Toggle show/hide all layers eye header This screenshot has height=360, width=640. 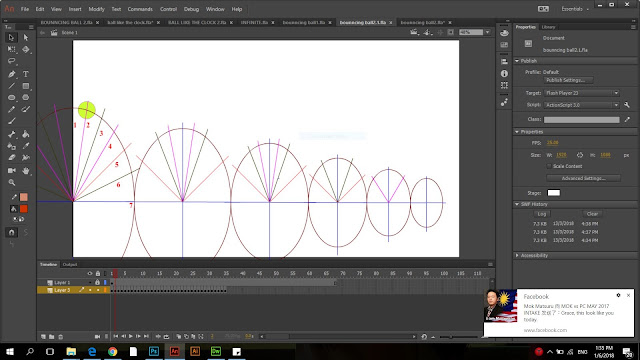pos(90,273)
